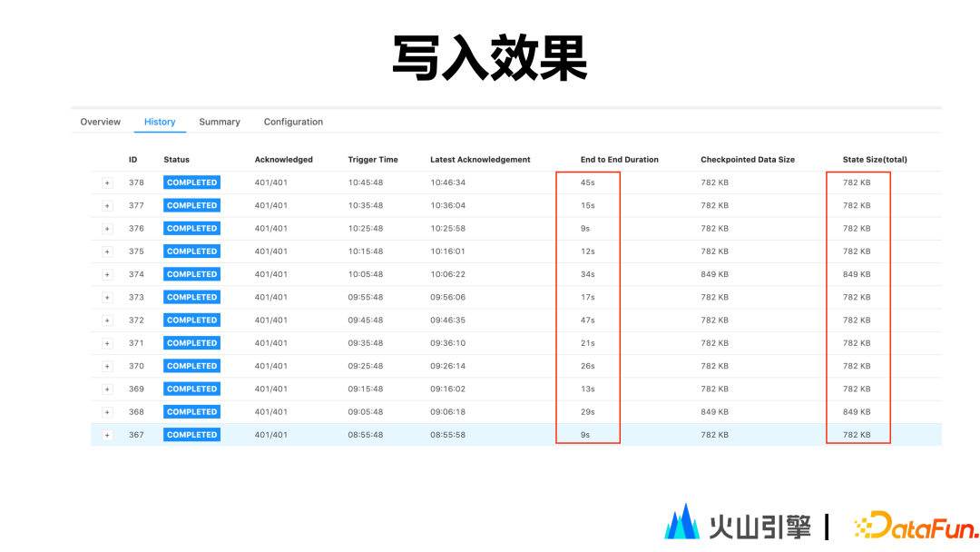Click the Acknowledged column header
980x552 pixels.
284,160
